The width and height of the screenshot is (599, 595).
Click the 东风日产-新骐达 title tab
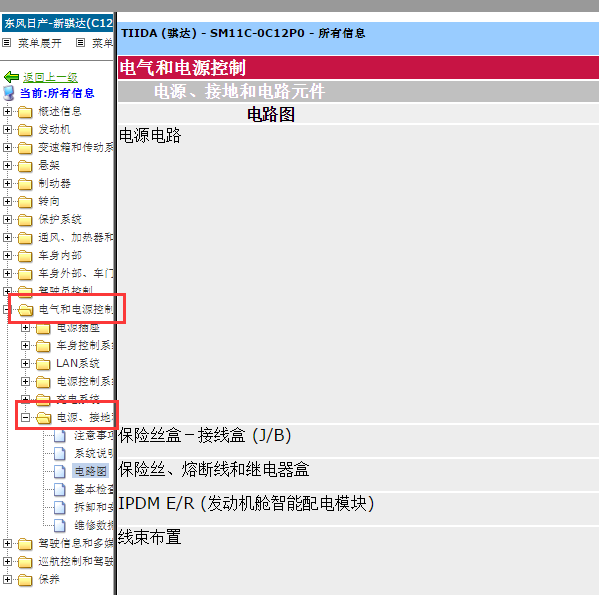click(57, 24)
